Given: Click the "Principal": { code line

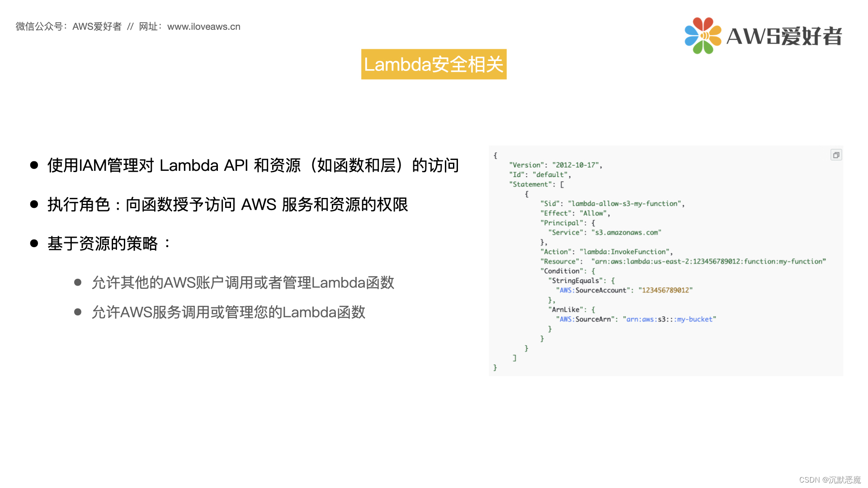Looking at the screenshot, I should pos(567,223).
